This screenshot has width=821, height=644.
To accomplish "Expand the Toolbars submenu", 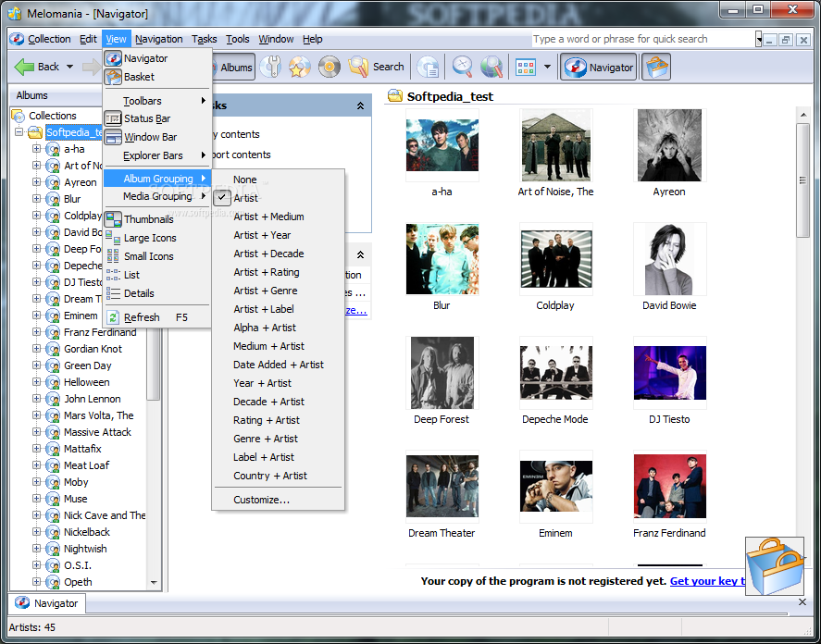I will (157, 101).
